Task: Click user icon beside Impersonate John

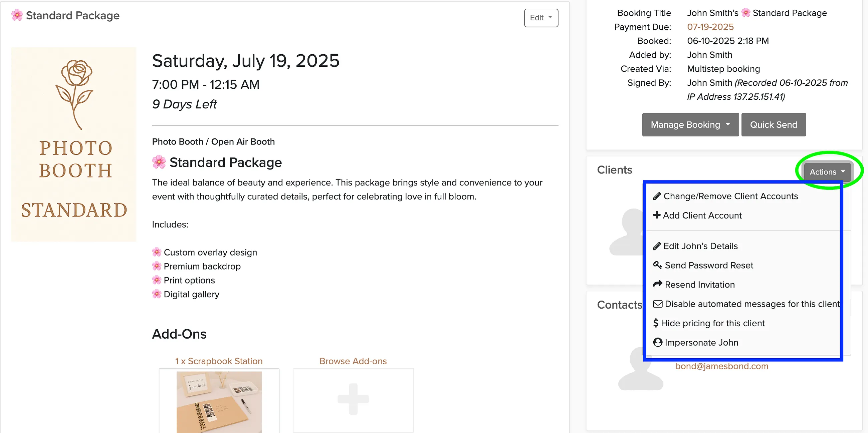Action: tap(657, 342)
